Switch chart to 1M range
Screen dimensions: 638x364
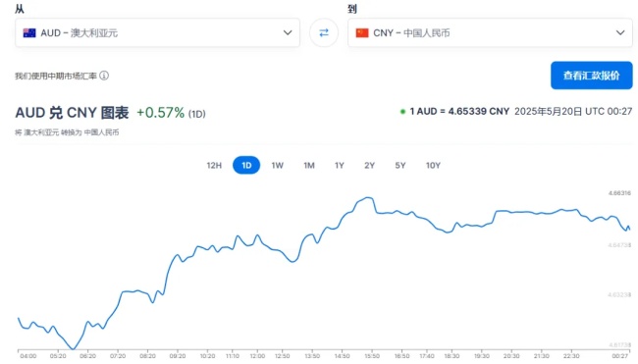pos(309,165)
